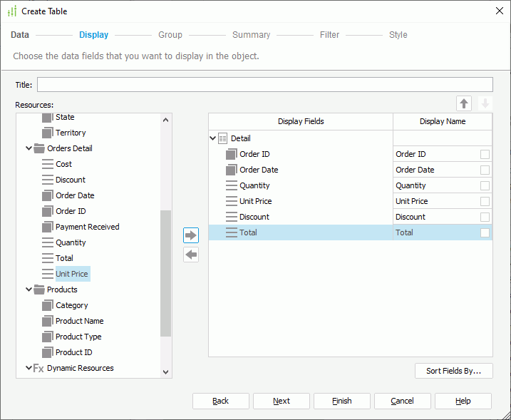Toggle checkbox in Unit Price display name row
Viewport: 511px width, 420px height.
pos(485,201)
